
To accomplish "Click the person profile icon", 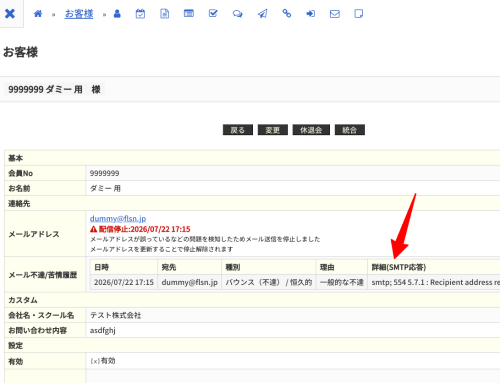I will tap(117, 14).
